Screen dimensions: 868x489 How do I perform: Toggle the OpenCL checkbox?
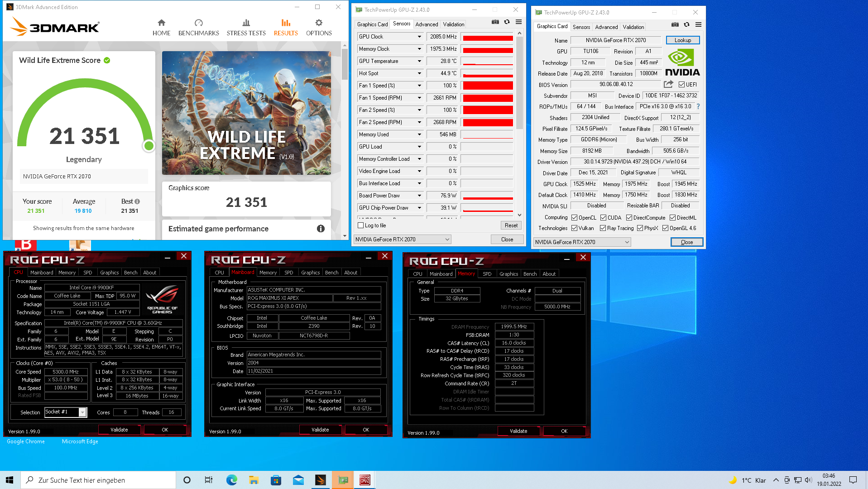pos(574,218)
